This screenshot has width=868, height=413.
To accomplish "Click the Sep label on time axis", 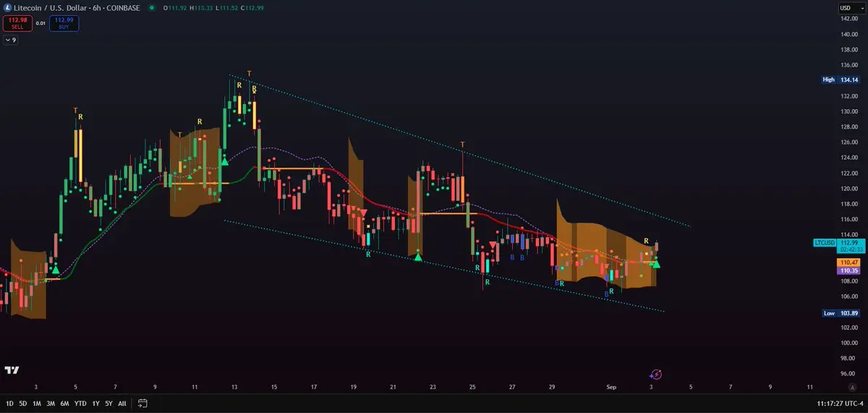I will 613,387.
